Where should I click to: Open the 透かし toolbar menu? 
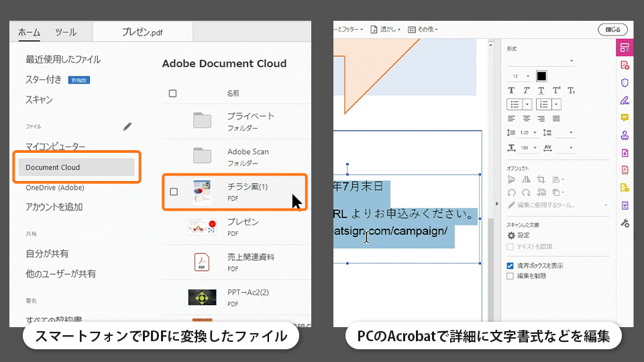click(x=385, y=29)
